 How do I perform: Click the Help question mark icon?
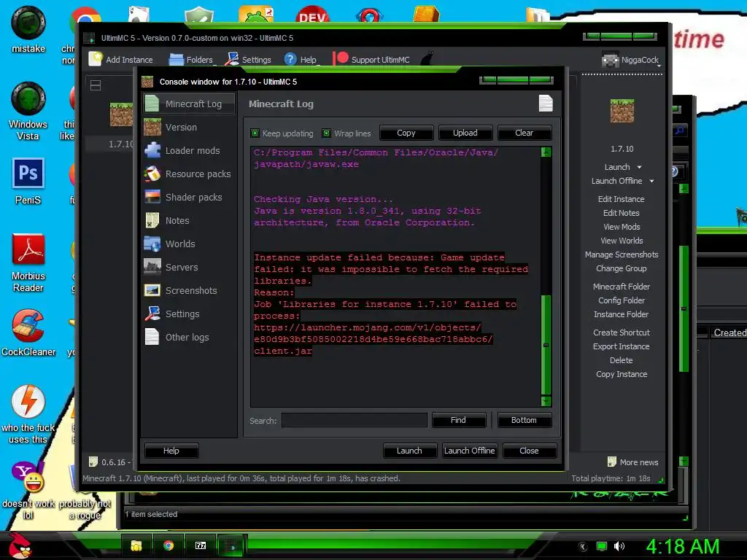coord(290,59)
